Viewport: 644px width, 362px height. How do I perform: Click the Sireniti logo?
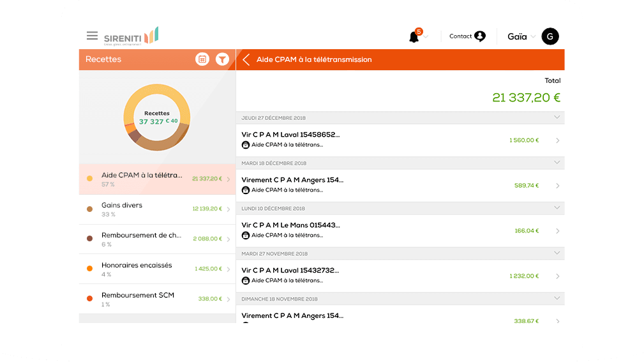coord(131,36)
